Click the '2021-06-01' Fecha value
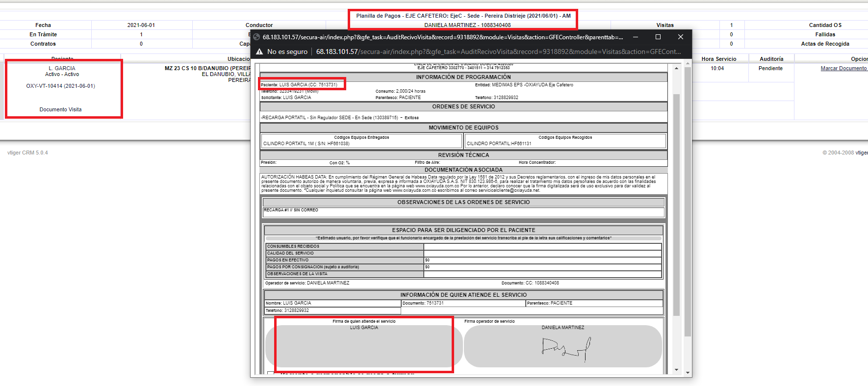The height and width of the screenshot is (386, 868). 141,25
